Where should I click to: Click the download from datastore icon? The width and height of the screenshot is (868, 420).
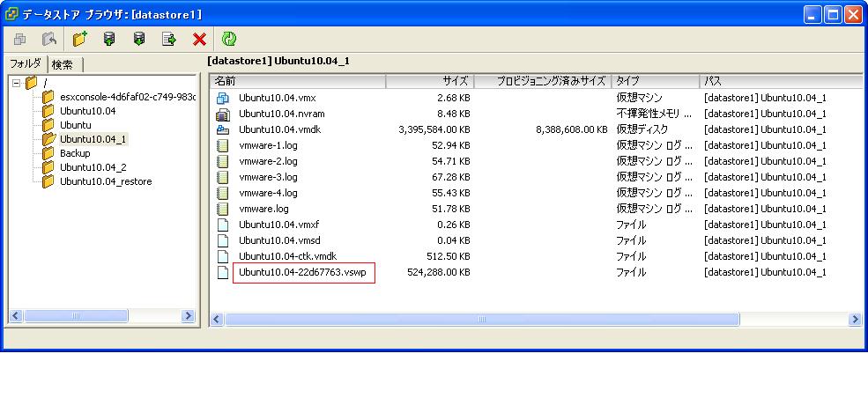tap(139, 39)
